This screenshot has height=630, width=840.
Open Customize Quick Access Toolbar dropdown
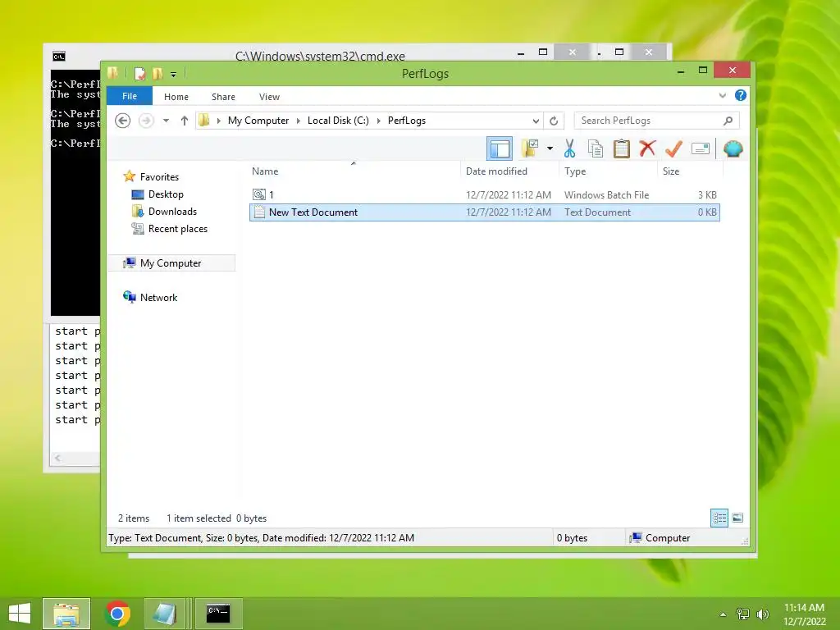[x=174, y=75]
